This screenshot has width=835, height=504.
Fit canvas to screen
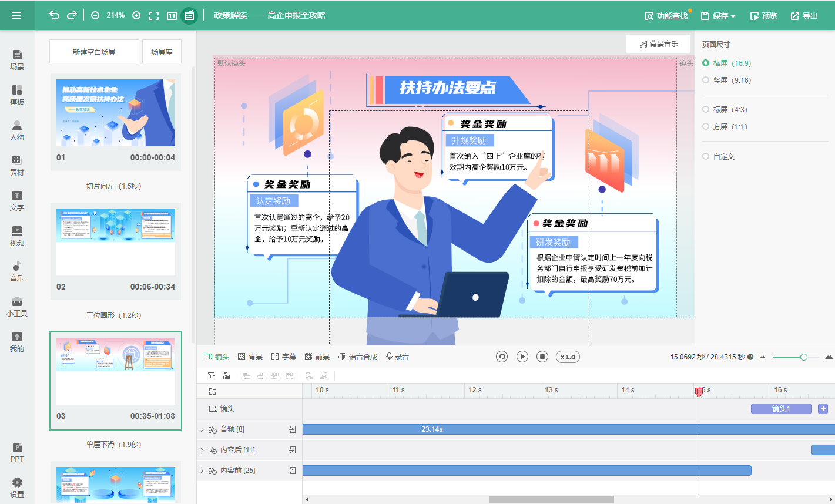154,16
